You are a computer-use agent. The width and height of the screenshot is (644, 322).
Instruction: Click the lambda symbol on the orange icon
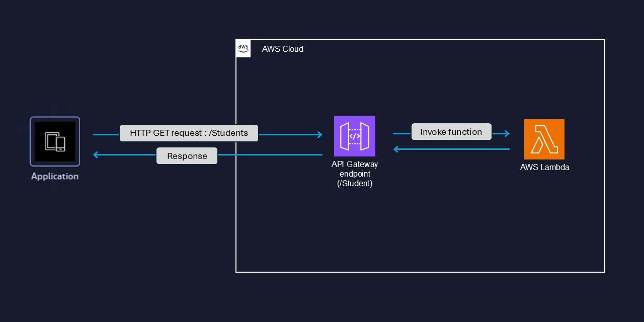click(x=544, y=139)
